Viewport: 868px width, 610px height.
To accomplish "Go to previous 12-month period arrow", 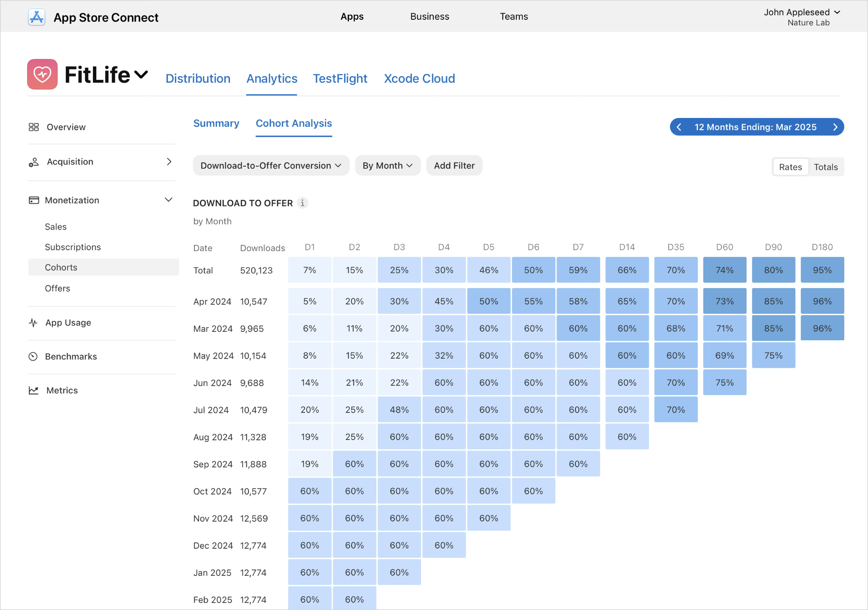I will (x=679, y=127).
